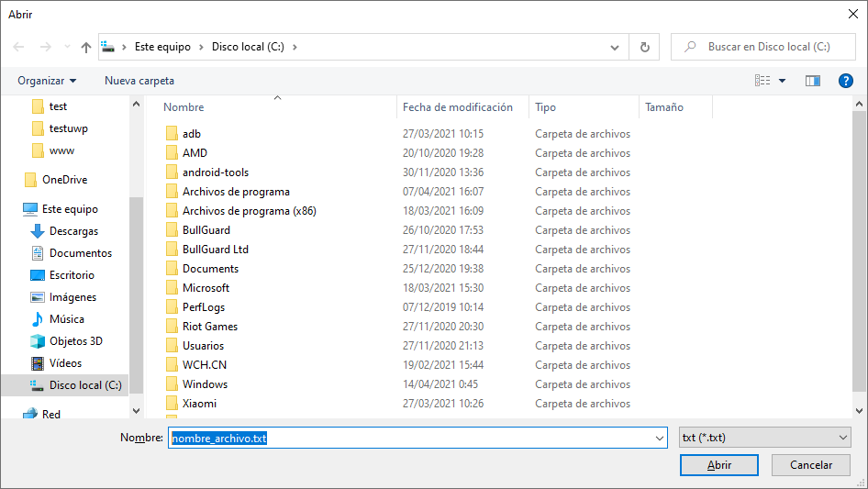Select the Archivos de programa folder
This screenshot has height=489, width=868.
(236, 192)
